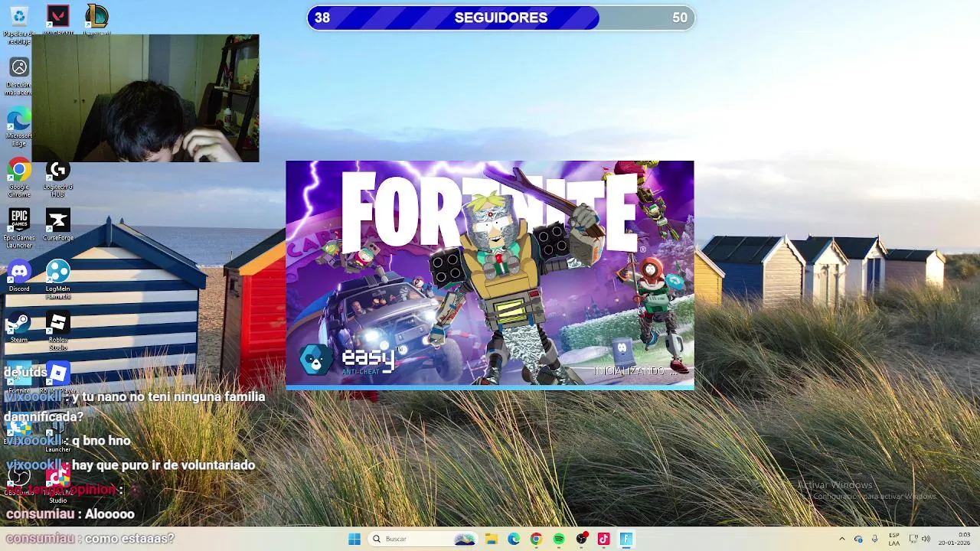Open Google Chrome from the taskbar
980x551 pixels.
[x=536, y=539]
